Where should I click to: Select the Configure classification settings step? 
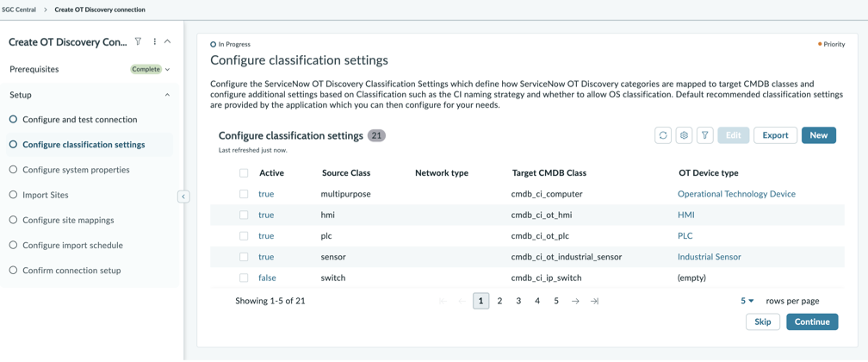(x=84, y=145)
